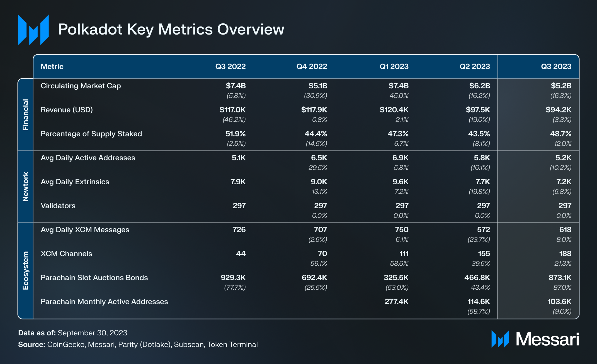Click the Ecosystem section label

click(25, 270)
